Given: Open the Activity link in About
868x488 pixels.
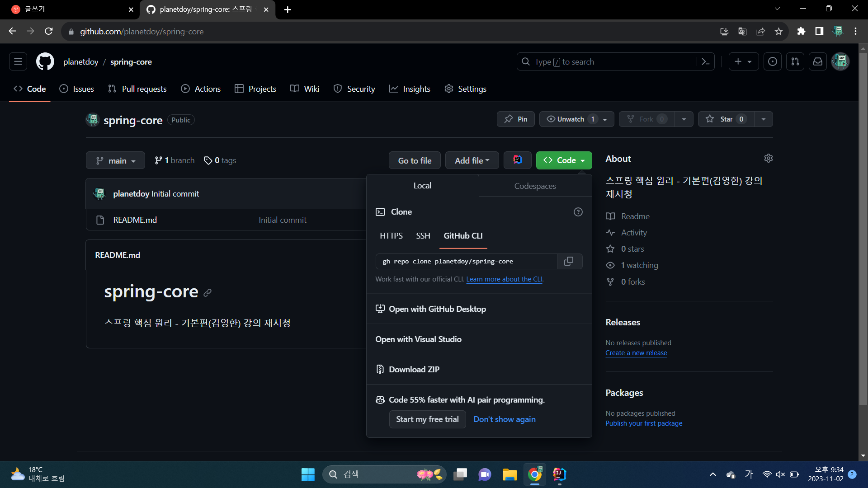Looking at the screenshot, I should (627, 233).
